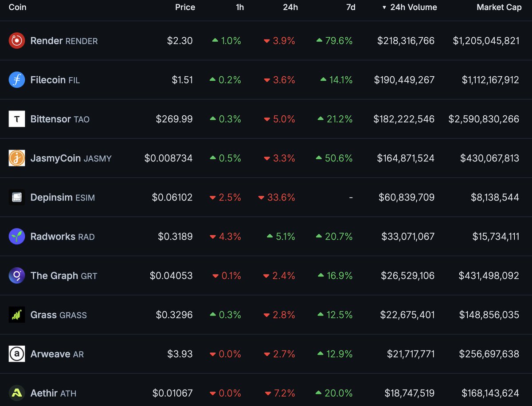Click Filecoin volume $190,449,267
This screenshot has height=406, width=532.
click(404, 80)
